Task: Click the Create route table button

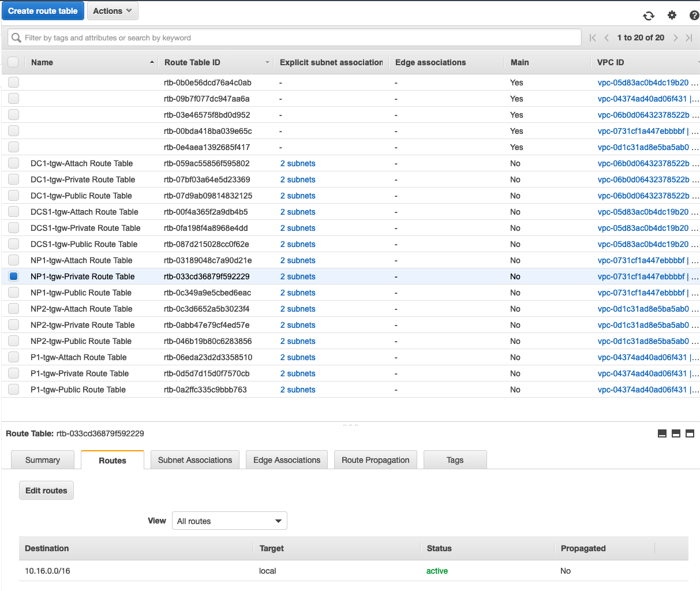Action: coord(43,11)
